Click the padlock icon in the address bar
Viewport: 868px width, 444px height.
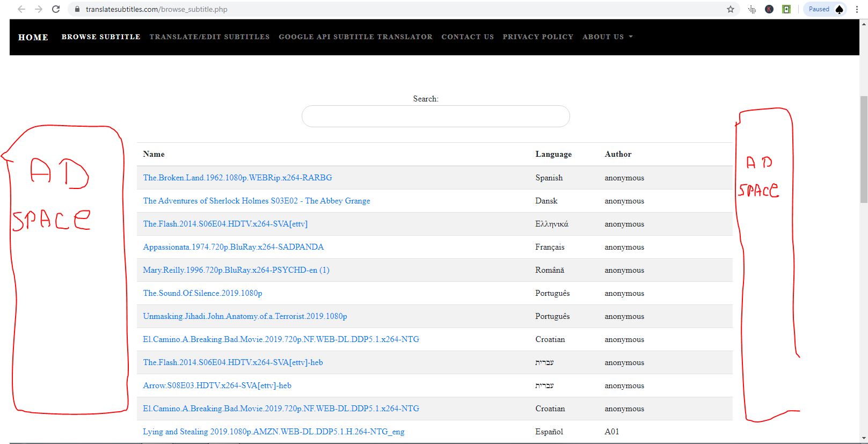point(77,9)
